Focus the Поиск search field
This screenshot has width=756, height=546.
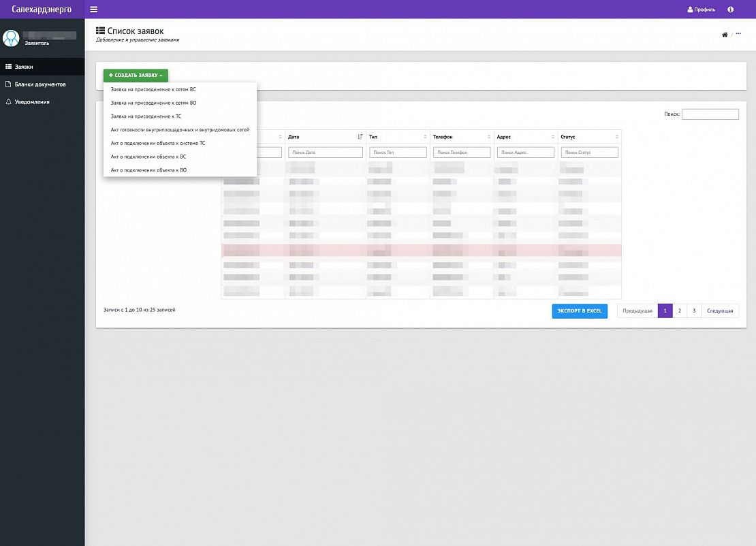tap(710, 114)
